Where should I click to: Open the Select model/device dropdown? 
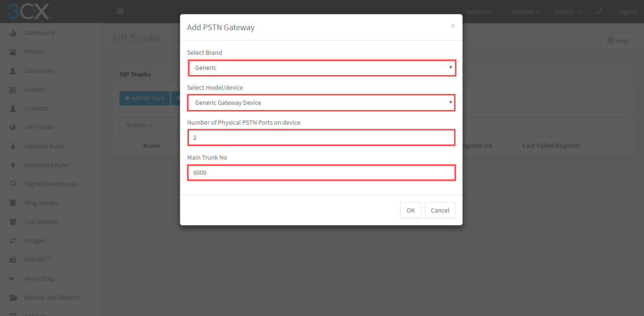click(x=322, y=102)
